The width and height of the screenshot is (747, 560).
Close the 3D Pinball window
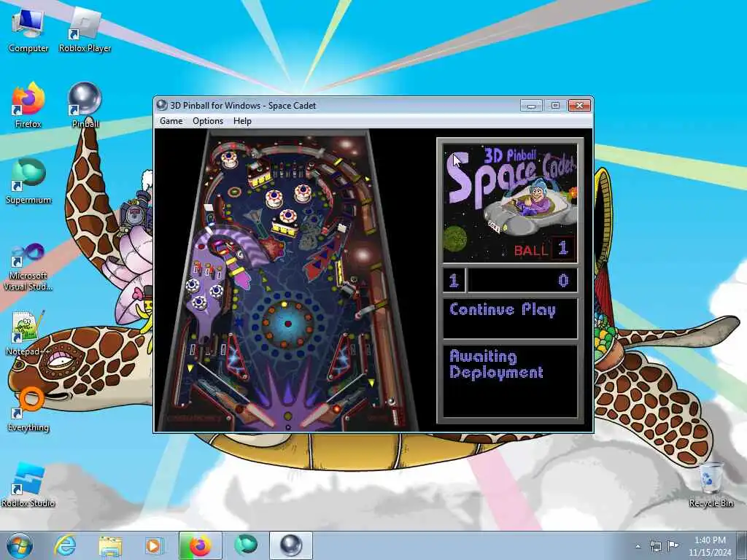tap(579, 105)
